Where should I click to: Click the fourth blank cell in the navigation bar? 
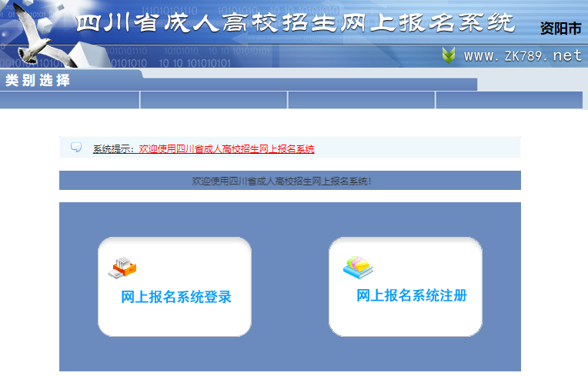coord(509,100)
